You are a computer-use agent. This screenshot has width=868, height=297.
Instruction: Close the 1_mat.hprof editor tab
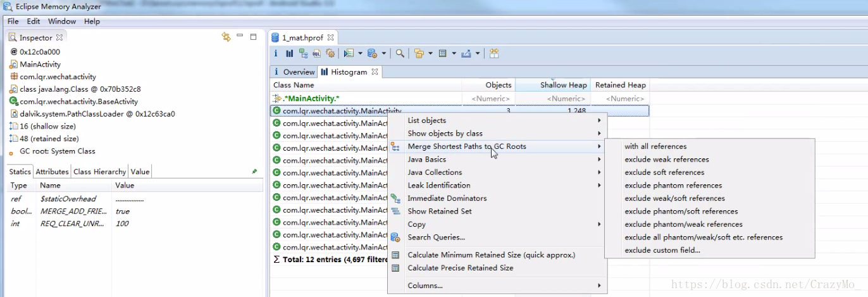(330, 38)
